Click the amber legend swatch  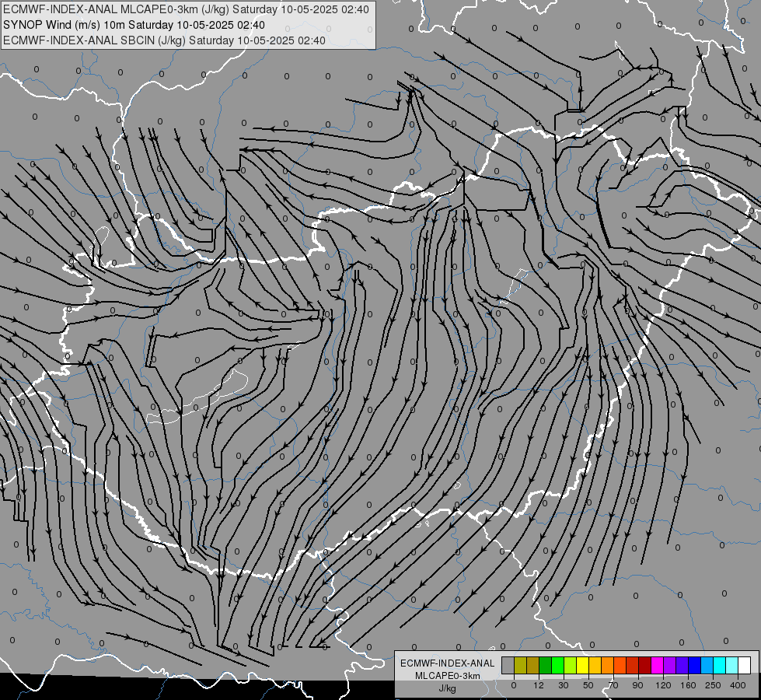pos(595,665)
